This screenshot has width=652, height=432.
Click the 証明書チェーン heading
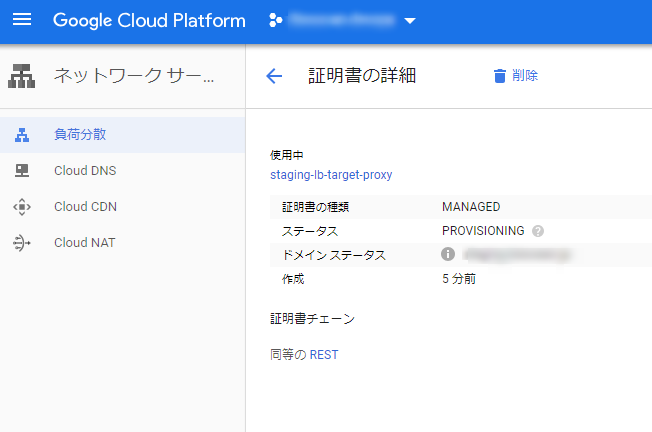(x=312, y=319)
